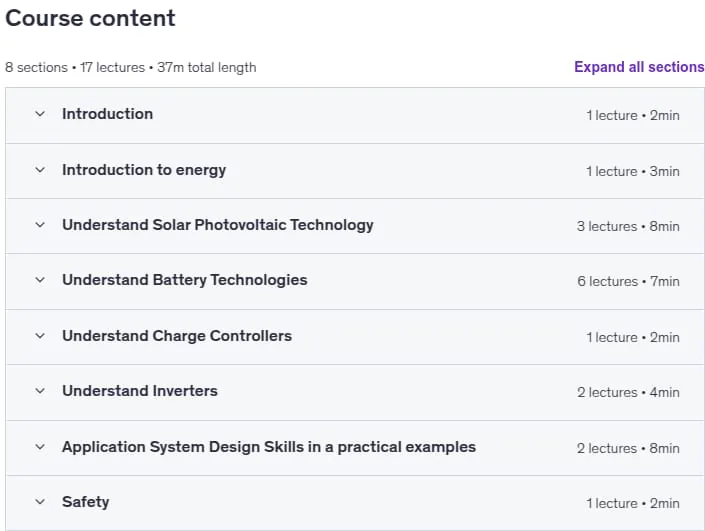Click the 6 lectures • 7min label
705x531 pixels.
coord(628,281)
